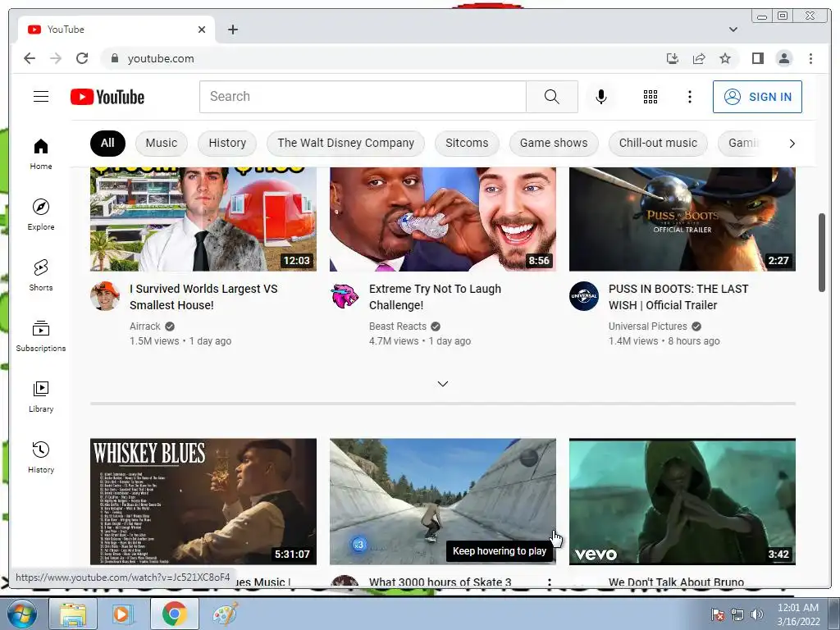Click the search magnifier button
Image resolution: width=840 pixels, height=630 pixels.
[x=552, y=97]
